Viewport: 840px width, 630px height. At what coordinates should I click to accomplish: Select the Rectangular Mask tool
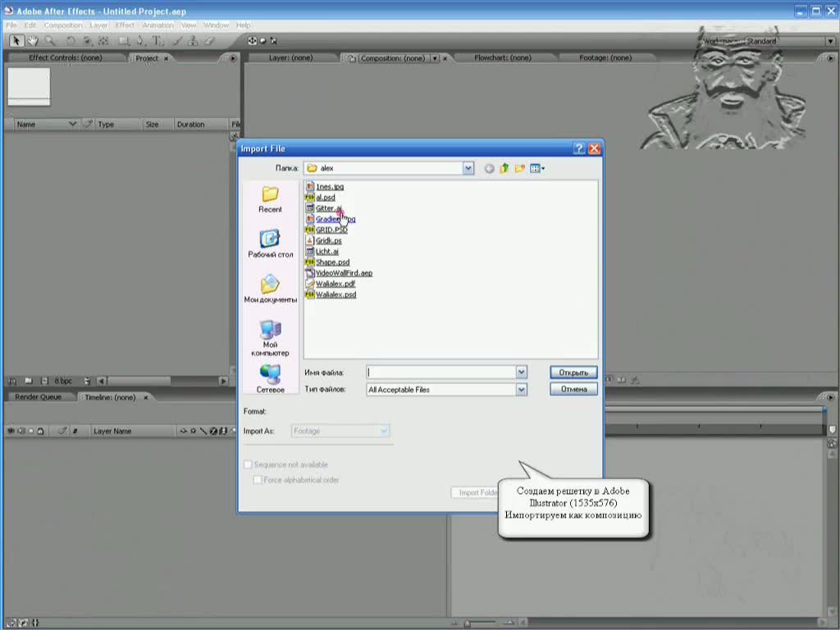click(124, 41)
